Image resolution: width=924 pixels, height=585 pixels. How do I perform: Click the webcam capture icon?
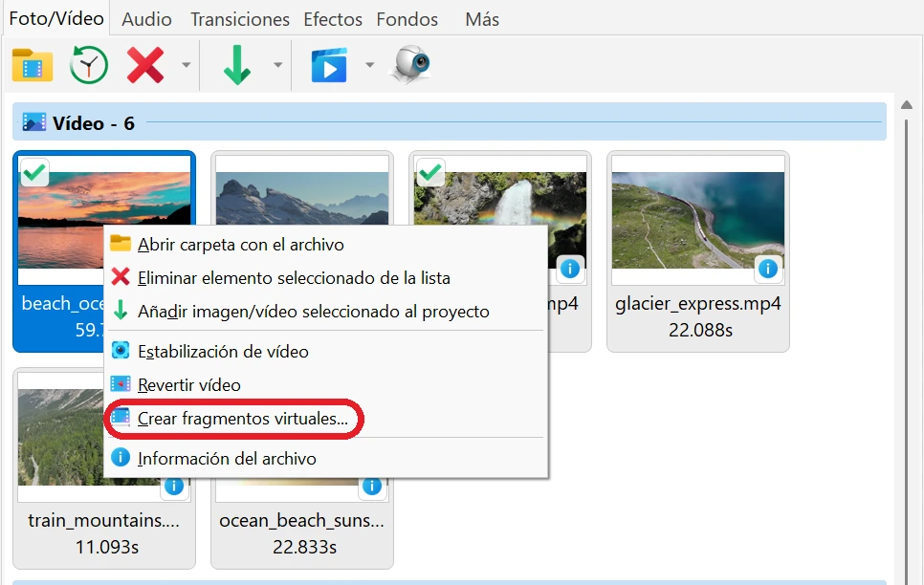click(411, 64)
